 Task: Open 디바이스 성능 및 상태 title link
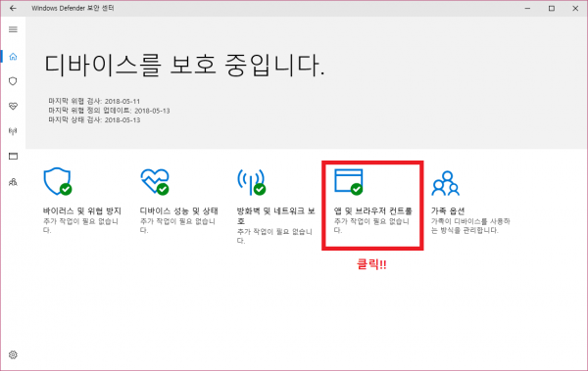(179, 211)
